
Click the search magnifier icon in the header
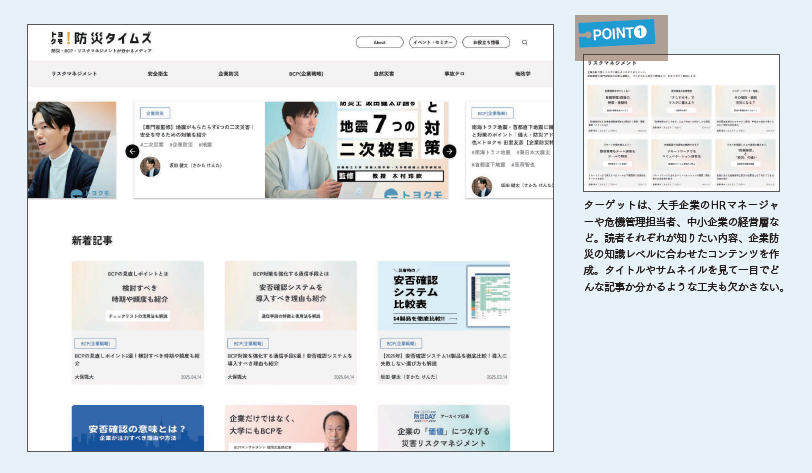(x=524, y=42)
